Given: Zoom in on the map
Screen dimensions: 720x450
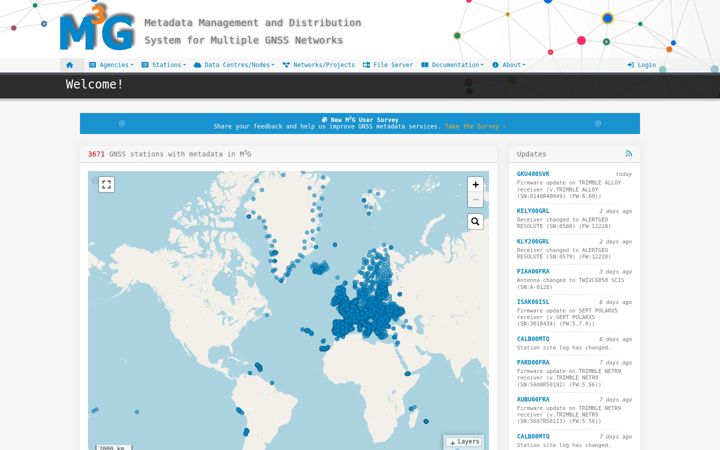Looking at the screenshot, I should pos(475,185).
